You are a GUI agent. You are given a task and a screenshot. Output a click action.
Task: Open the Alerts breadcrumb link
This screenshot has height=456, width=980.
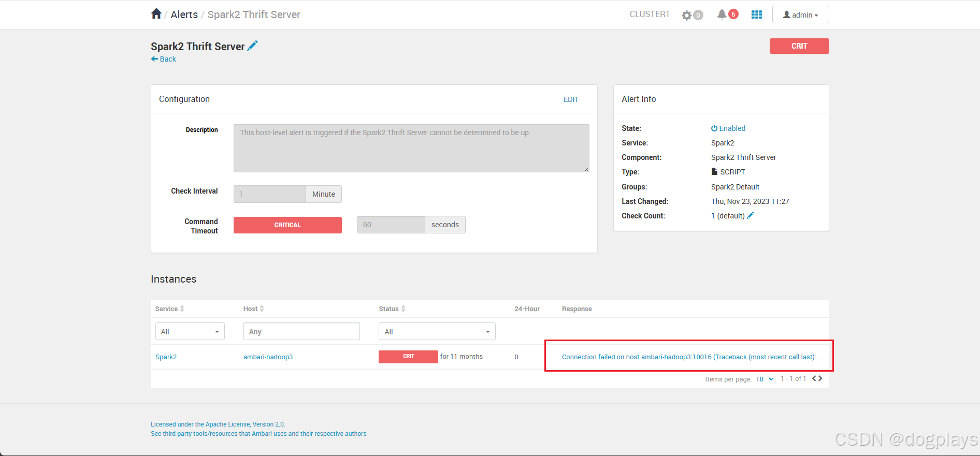[184, 14]
